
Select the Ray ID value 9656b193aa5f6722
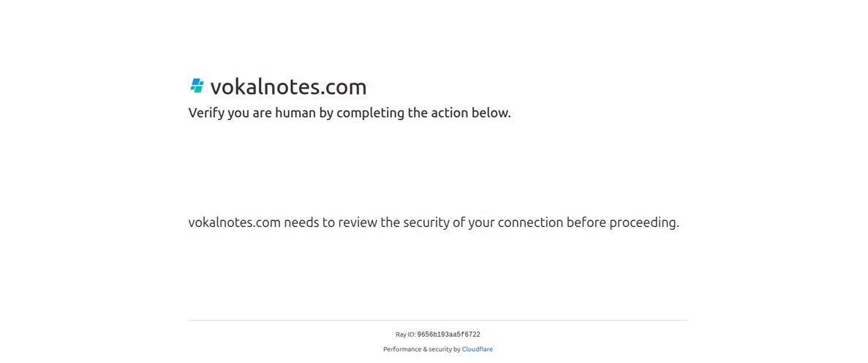[x=448, y=334]
